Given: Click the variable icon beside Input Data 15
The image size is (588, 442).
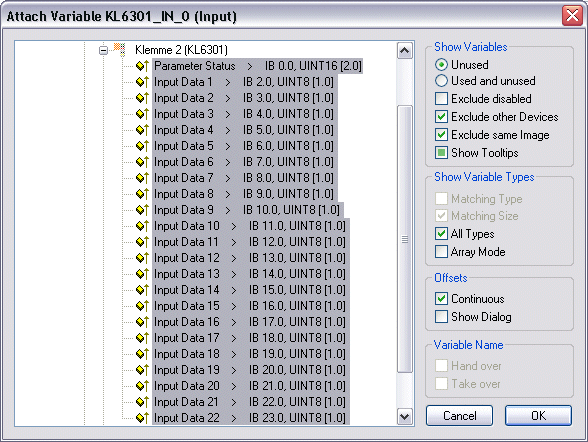Looking at the screenshot, I should [142, 306].
